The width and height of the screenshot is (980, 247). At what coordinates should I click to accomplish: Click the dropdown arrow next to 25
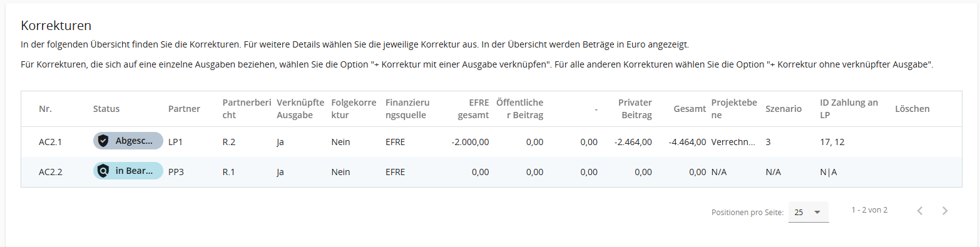tap(817, 212)
